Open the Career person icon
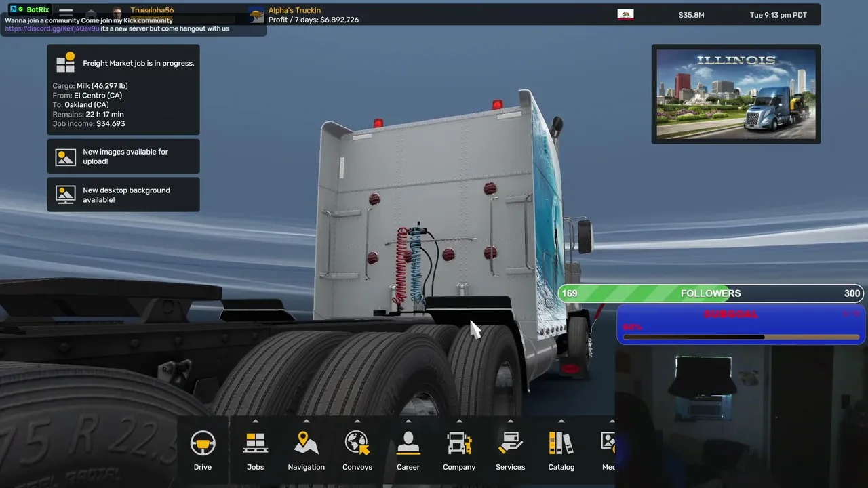This screenshot has width=868, height=488. click(x=408, y=443)
